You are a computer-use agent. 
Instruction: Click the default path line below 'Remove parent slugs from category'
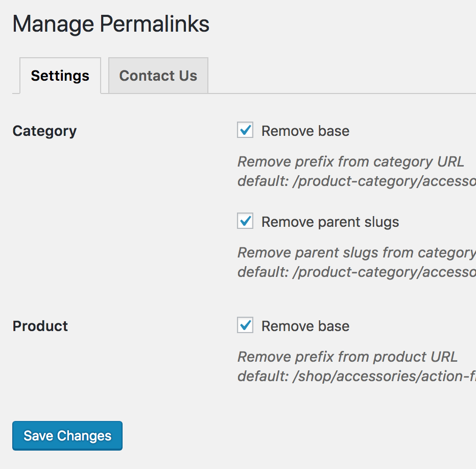coord(356,272)
